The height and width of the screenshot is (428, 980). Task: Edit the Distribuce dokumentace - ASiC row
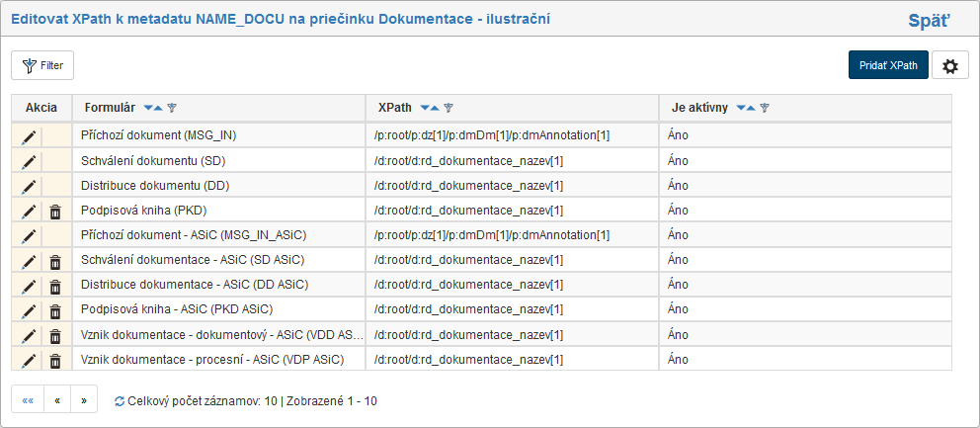(x=29, y=286)
